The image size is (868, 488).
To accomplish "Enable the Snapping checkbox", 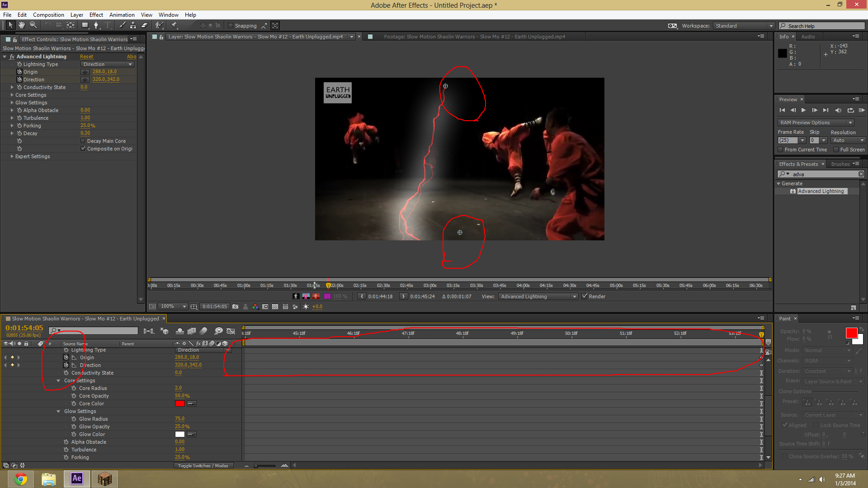I will click(x=231, y=26).
